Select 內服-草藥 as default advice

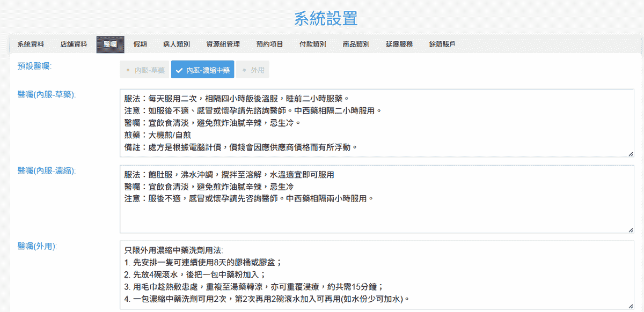[x=144, y=70]
